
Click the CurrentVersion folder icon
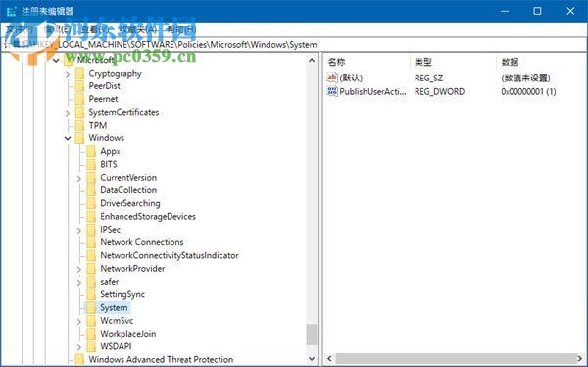point(91,178)
